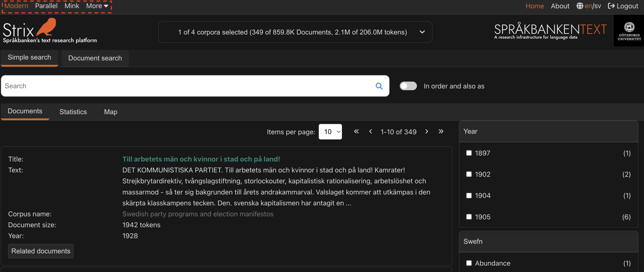Screen dimensions: 644x272
Task: Click the magnifying glass search icon
Action: coord(379,86)
